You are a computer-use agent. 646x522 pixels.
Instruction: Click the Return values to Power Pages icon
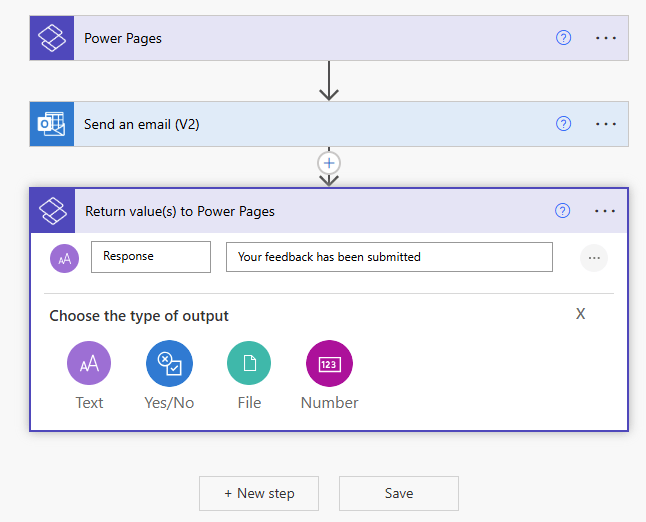[x=52, y=211]
